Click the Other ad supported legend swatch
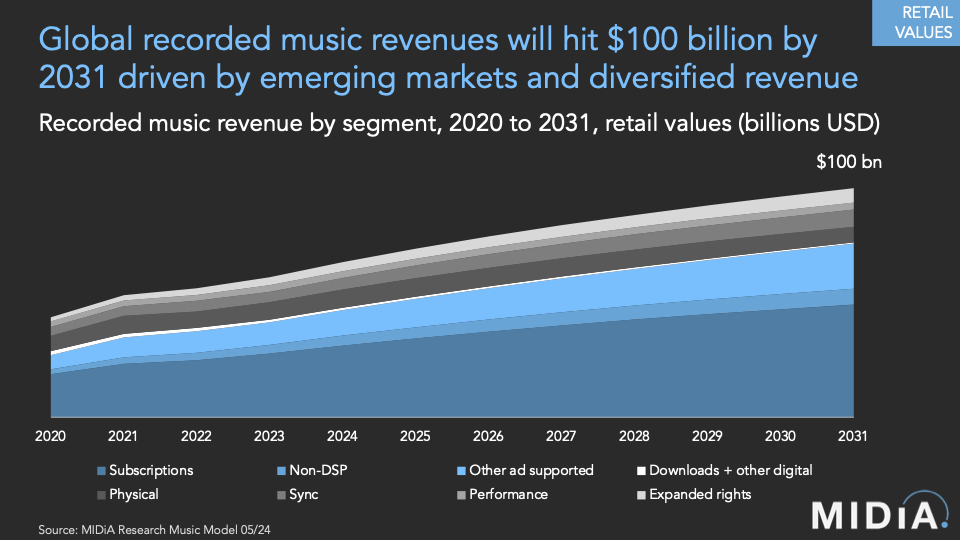960x540 pixels. (460, 470)
